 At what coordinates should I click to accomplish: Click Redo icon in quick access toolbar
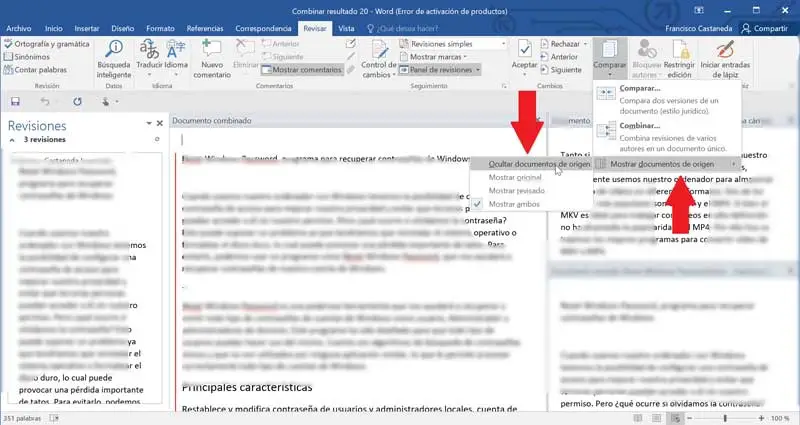[77, 102]
